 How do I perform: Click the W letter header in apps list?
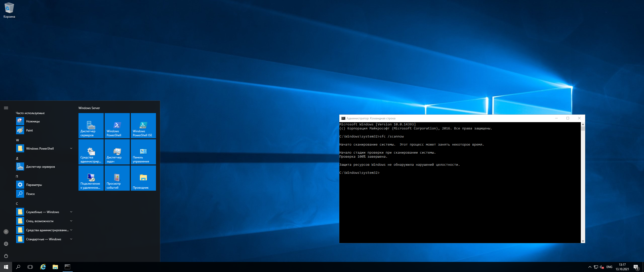click(x=17, y=140)
